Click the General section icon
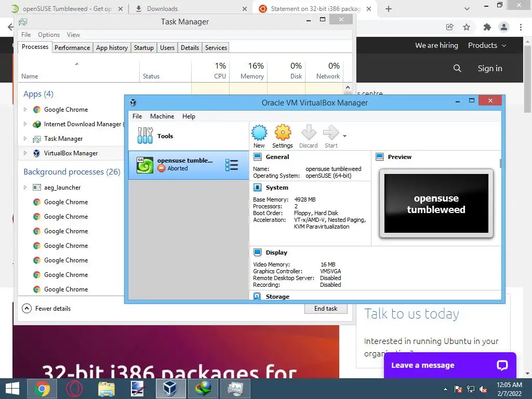 [258, 157]
